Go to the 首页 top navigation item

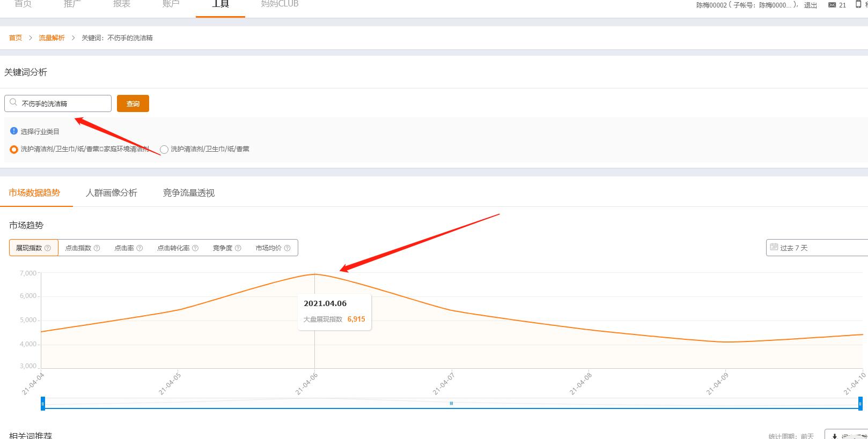coord(23,4)
